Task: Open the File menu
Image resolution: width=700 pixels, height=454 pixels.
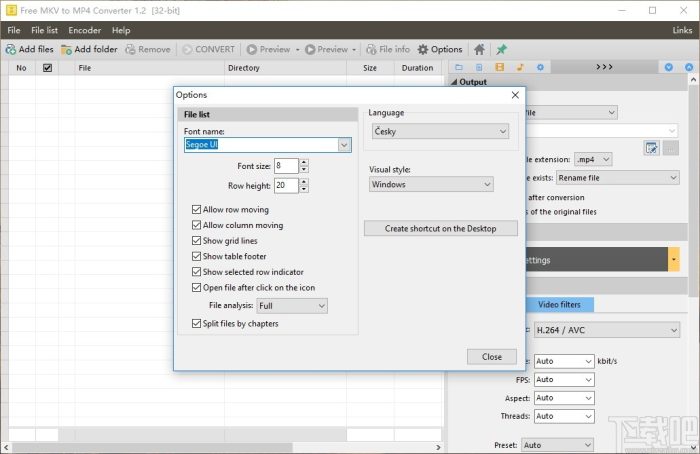Action: pyautogui.click(x=14, y=30)
